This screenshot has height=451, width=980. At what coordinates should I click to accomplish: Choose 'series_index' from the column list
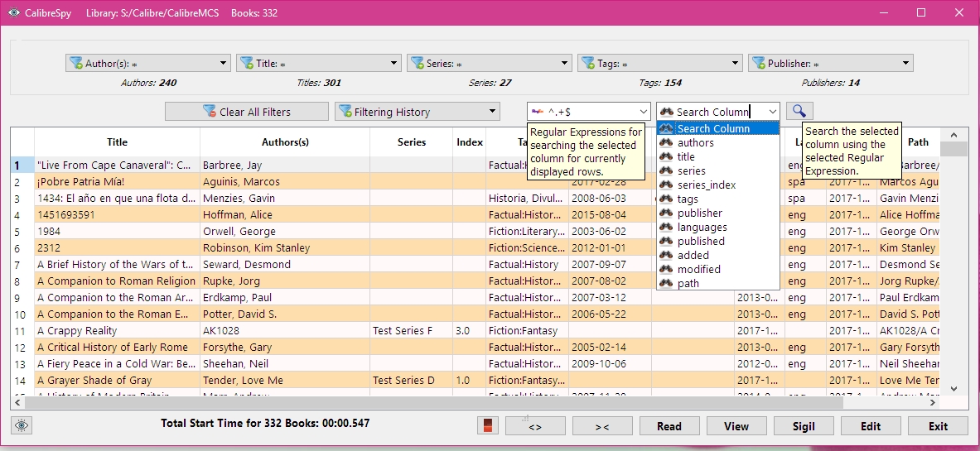pos(718,185)
